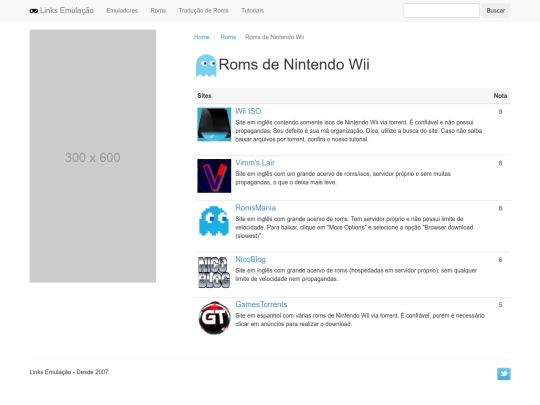Open the Links Emulação brand logo link
The width and height of the screenshot is (540, 405).
tap(62, 11)
